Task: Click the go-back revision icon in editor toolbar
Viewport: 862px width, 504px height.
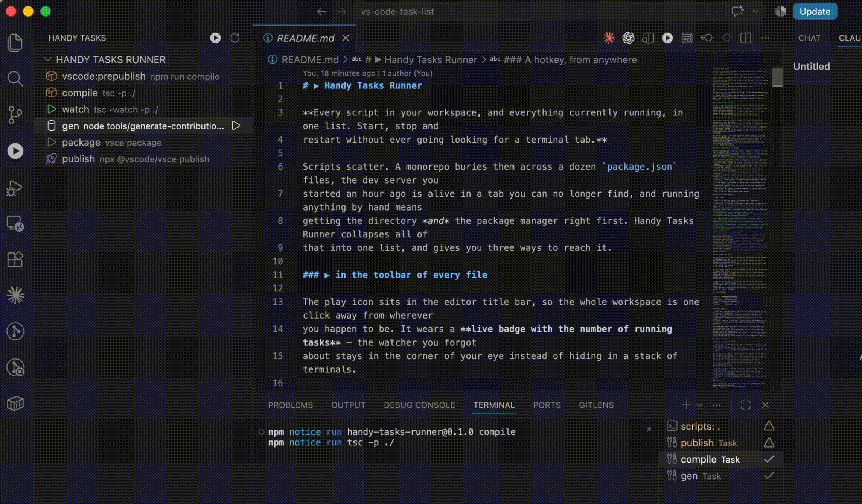Action: pyautogui.click(x=707, y=38)
